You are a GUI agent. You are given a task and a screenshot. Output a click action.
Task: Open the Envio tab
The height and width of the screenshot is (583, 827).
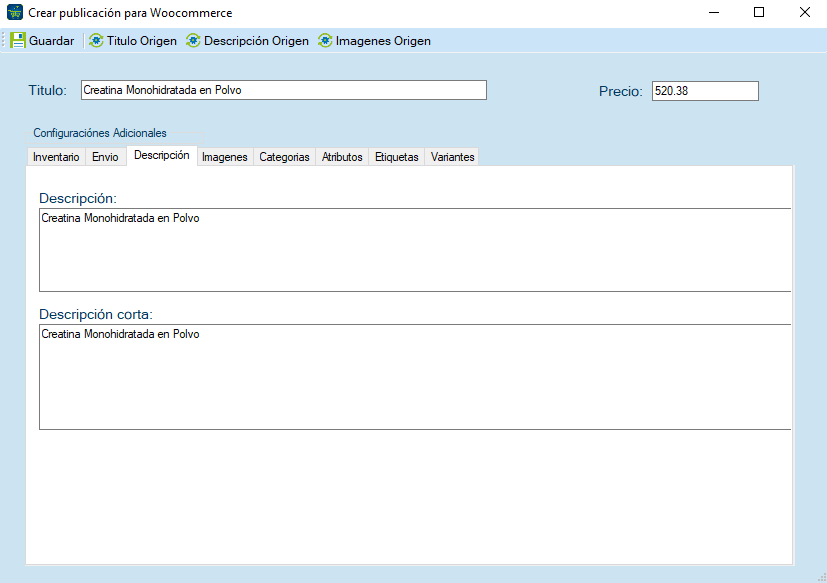(x=105, y=157)
